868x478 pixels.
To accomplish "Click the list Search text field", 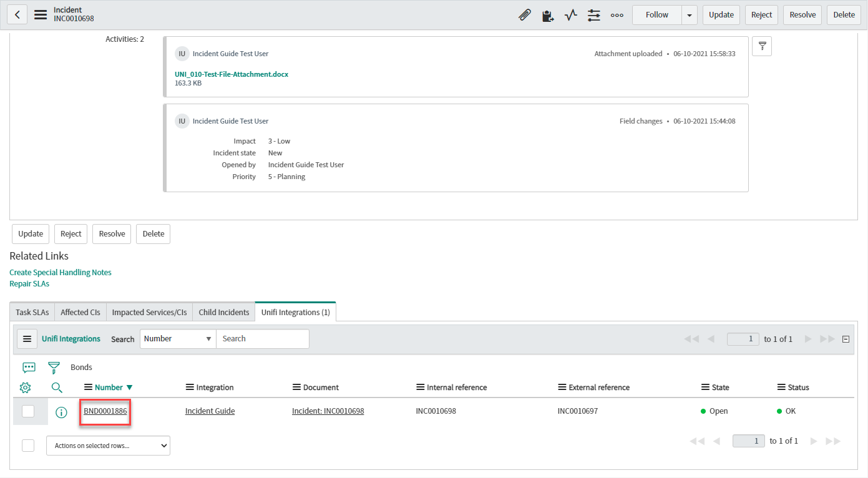I will click(262, 339).
